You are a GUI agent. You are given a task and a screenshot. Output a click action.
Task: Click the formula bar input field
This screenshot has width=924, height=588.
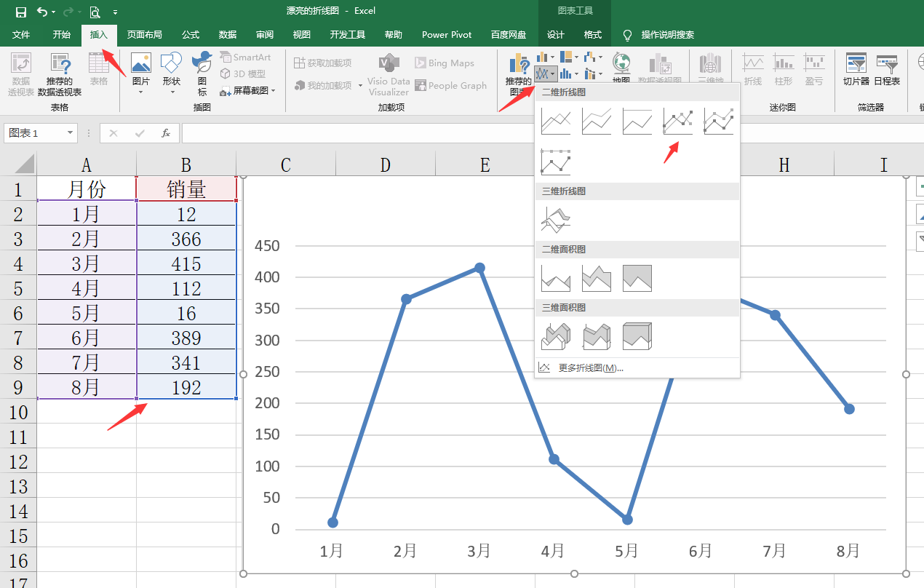pos(552,133)
